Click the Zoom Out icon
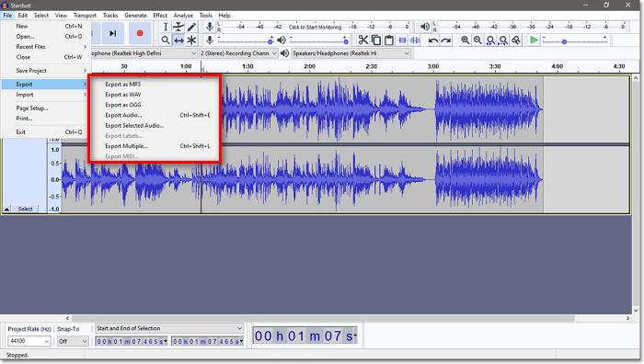Screen dimensions: 644x364 point(477,40)
